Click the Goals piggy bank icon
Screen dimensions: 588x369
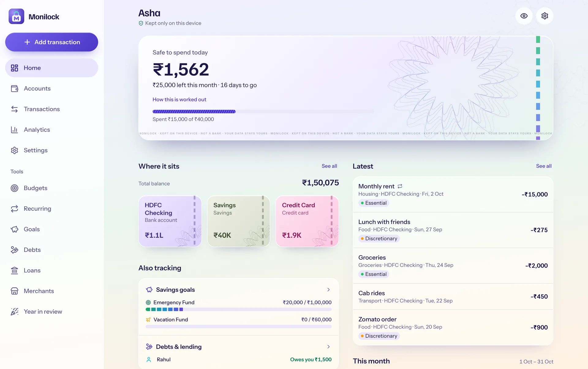pyautogui.click(x=14, y=229)
